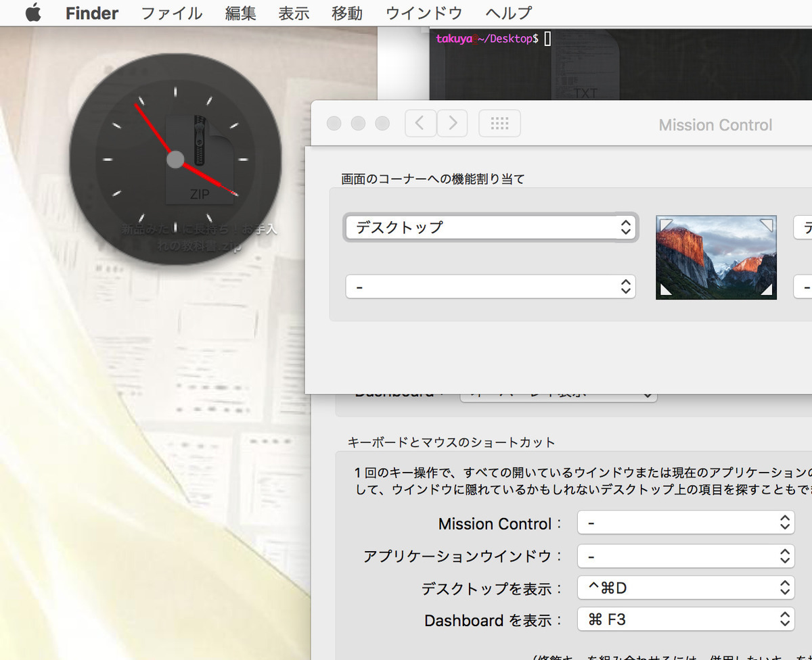Open the Mission Control shortcut dropdown
The image size is (812, 660).
tap(685, 523)
